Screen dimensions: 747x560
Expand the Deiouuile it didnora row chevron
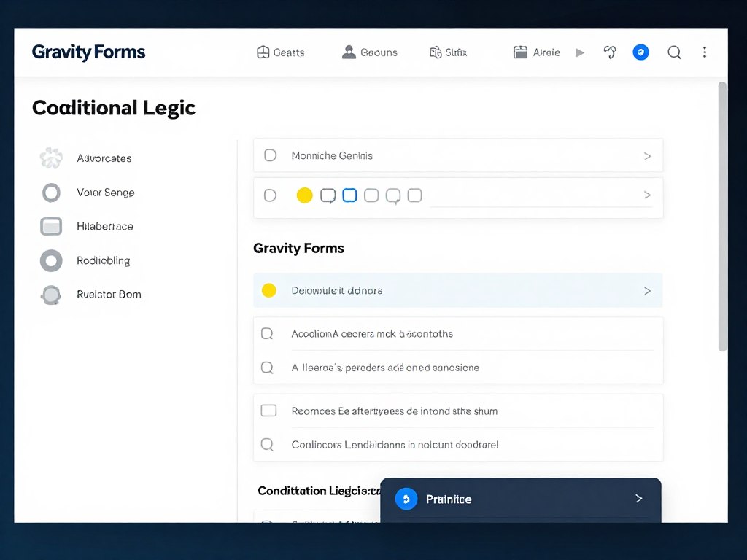[x=647, y=290]
